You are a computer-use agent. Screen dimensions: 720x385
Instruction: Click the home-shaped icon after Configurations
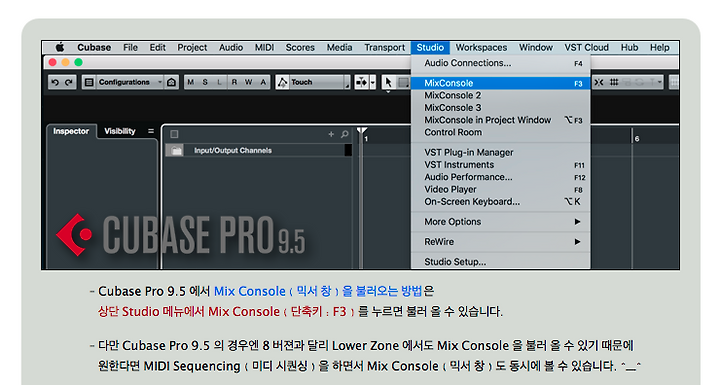[x=172, y=82]
